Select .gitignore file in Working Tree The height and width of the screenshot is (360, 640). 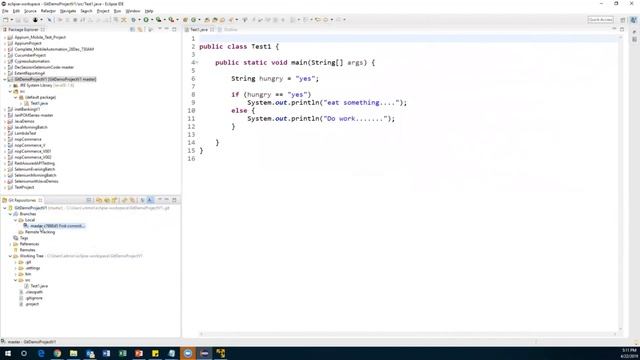tap(33, 298)
